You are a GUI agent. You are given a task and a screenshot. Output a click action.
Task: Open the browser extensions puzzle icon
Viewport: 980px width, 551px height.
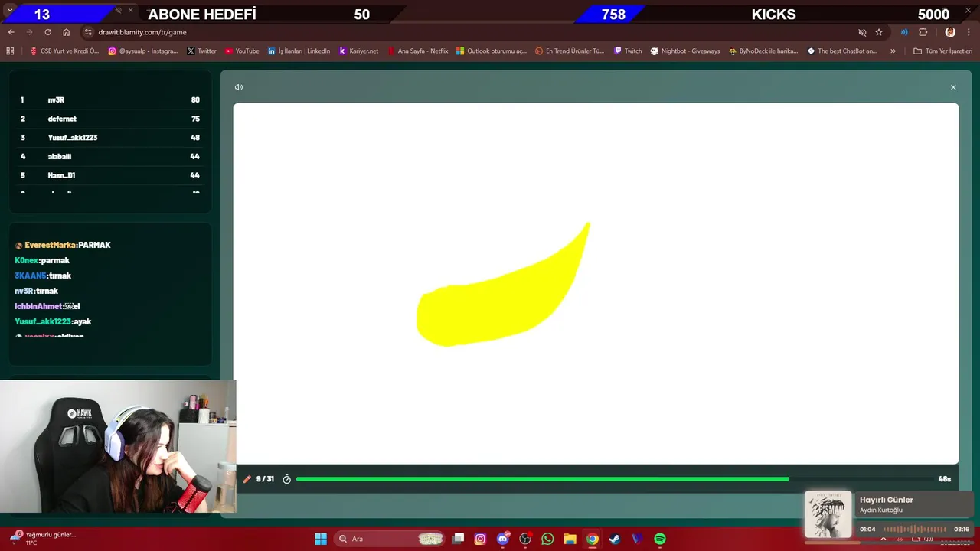pos(923,32)
